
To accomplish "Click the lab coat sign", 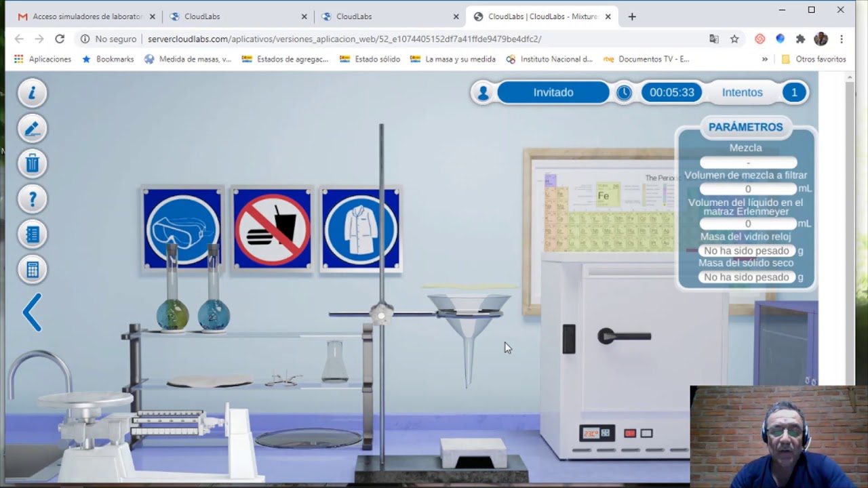I will [x=361, y=228].
